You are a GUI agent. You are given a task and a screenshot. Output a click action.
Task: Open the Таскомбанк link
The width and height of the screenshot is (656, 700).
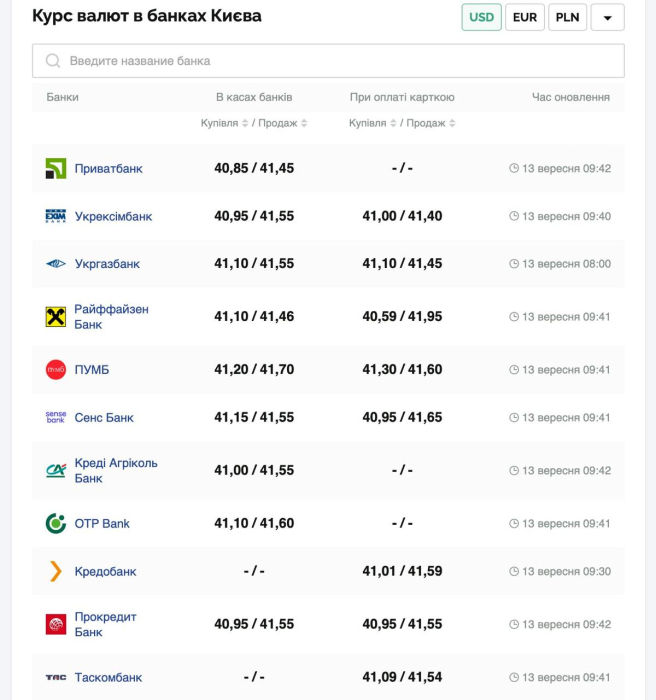click(x=108, y=677)
